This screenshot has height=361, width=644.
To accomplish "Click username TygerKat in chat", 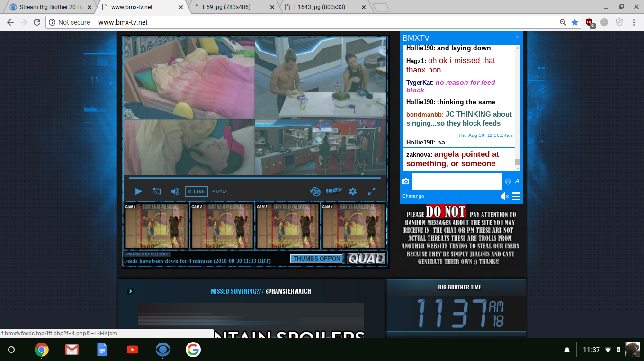I will coord(420,83).
